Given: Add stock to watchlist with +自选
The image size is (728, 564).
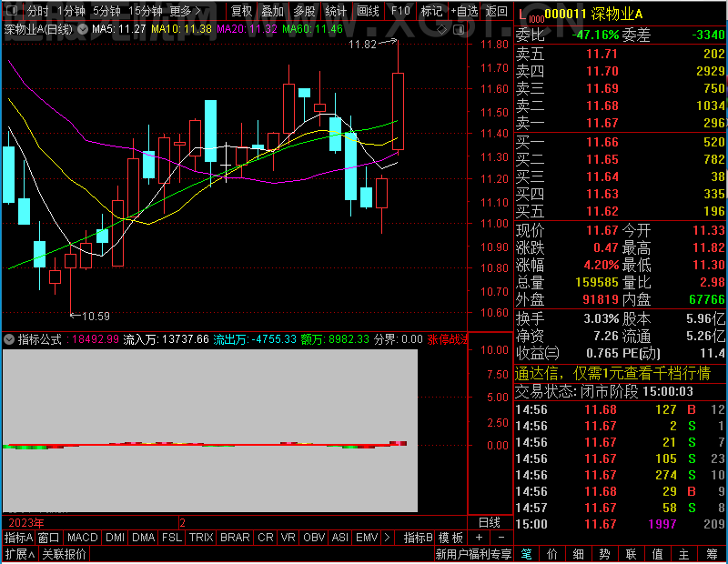Looking at the screenshot, I should pos(464,11).
